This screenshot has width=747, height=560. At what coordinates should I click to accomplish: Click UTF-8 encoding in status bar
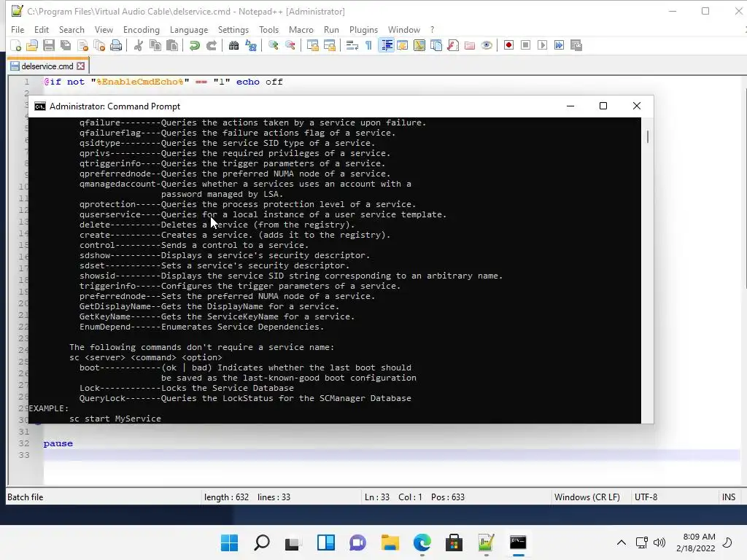(x=646, y=497)
